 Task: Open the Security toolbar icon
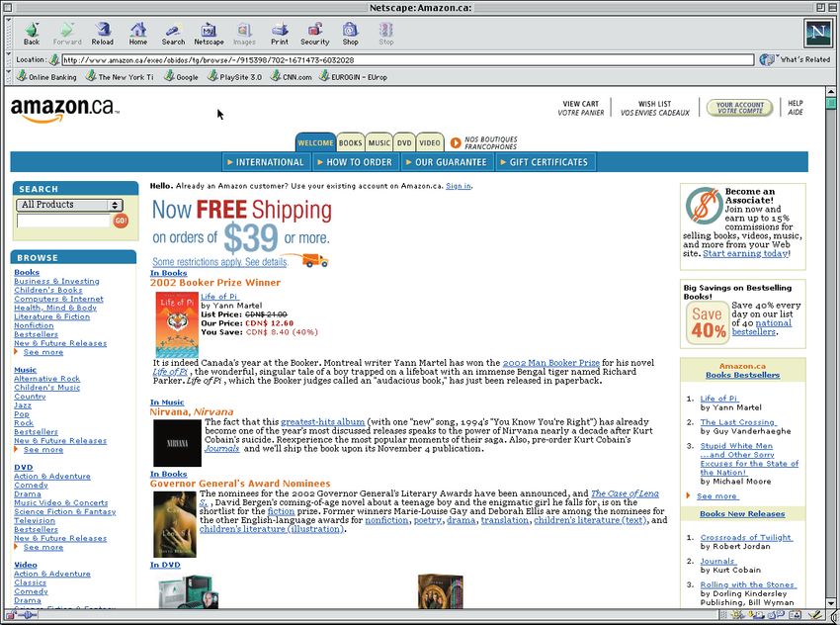pos(315,34)
